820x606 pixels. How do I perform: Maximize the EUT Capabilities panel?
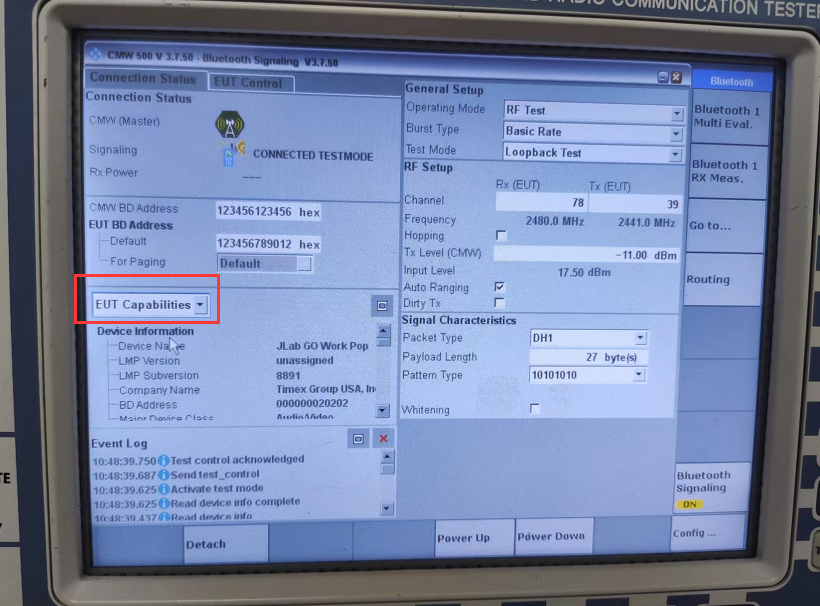(x=382, y=306)
